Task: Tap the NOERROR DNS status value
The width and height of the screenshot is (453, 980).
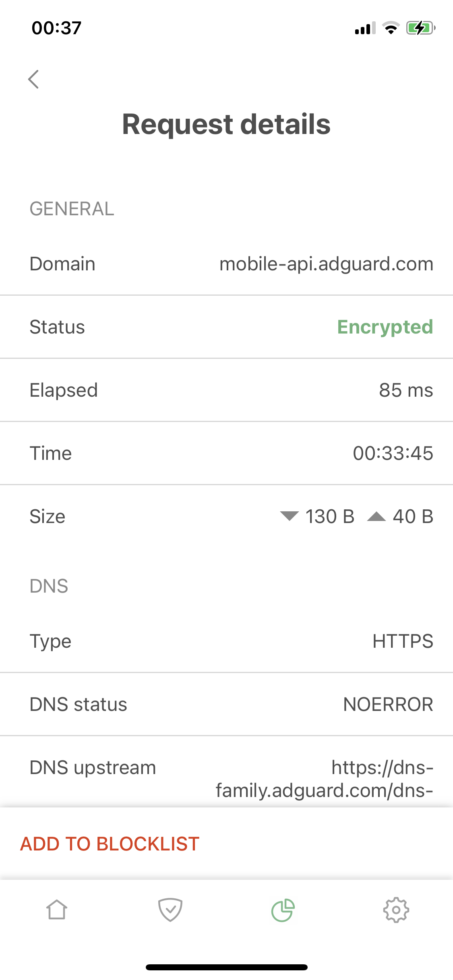Action: tap(388, 704)
